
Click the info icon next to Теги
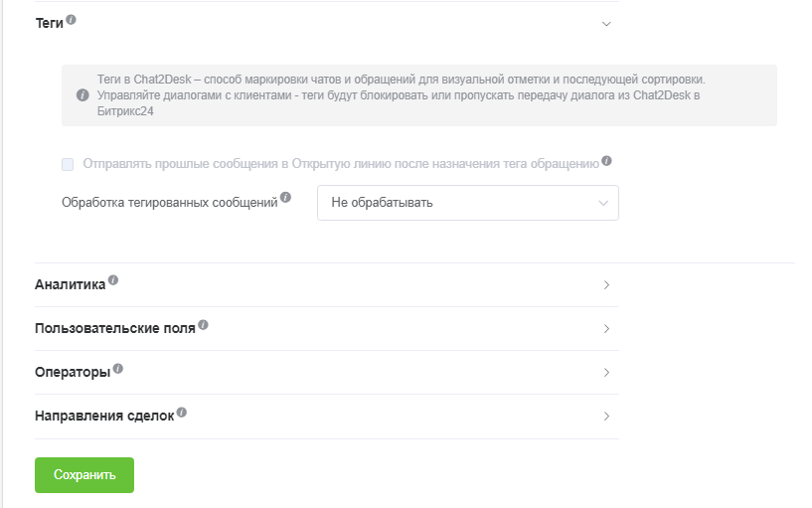[72, 19]
